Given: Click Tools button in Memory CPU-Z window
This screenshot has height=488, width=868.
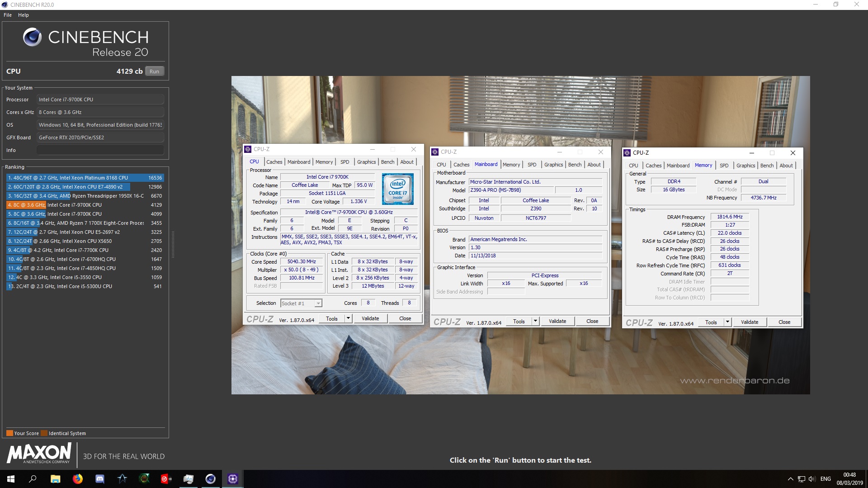Looking at the screenshot, I should click(711, 322).
